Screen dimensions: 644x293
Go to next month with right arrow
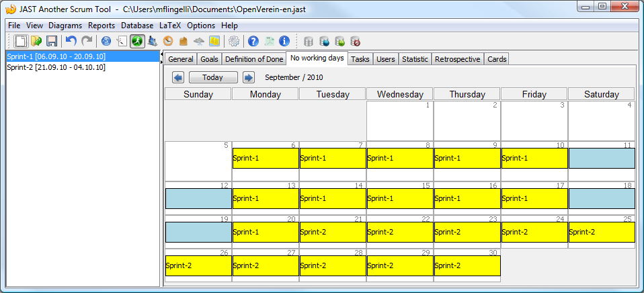pyautogui.click(x=249, y=77)
